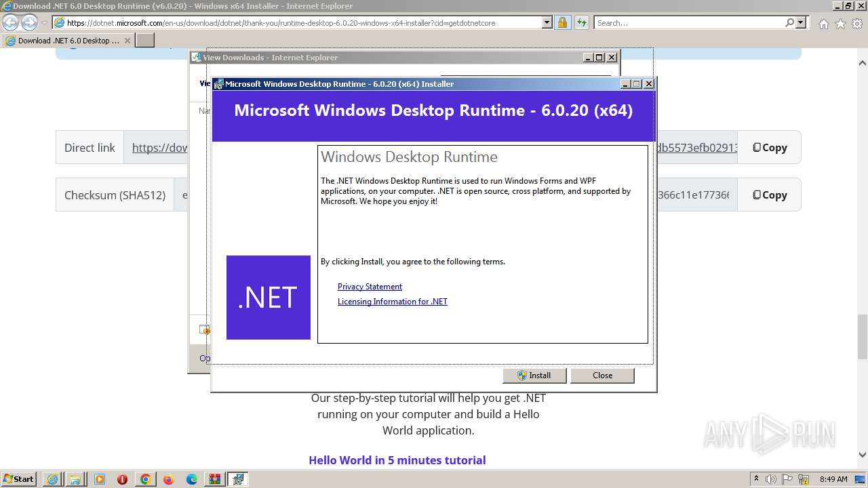This screenshot has width=868, height=488.
Task: Open the network tray icon
Action: pos(804,479)
